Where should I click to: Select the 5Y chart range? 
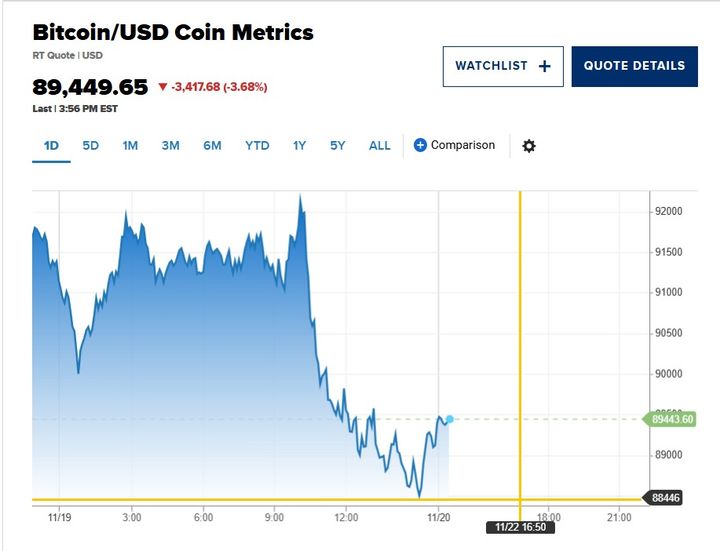[x=337, y=146]
